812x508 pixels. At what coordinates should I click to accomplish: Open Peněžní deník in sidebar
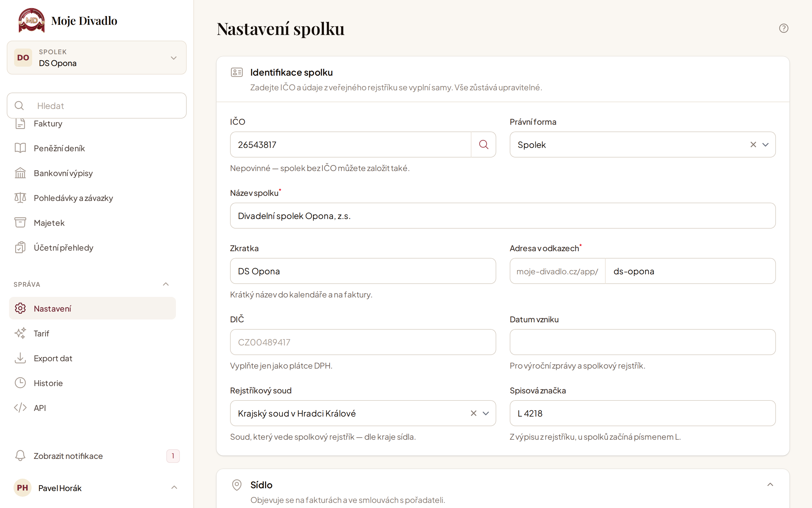[92, 148]
